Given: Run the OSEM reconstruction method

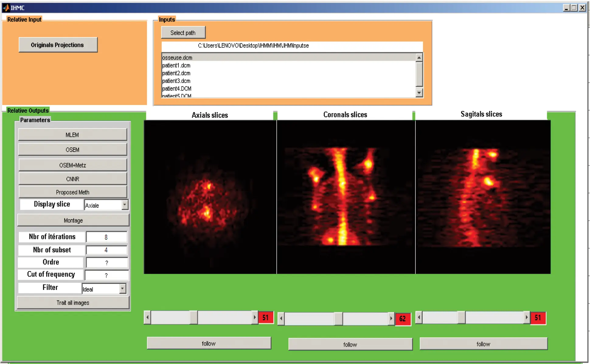Looking at the screenshot, I should coord(73,149).
